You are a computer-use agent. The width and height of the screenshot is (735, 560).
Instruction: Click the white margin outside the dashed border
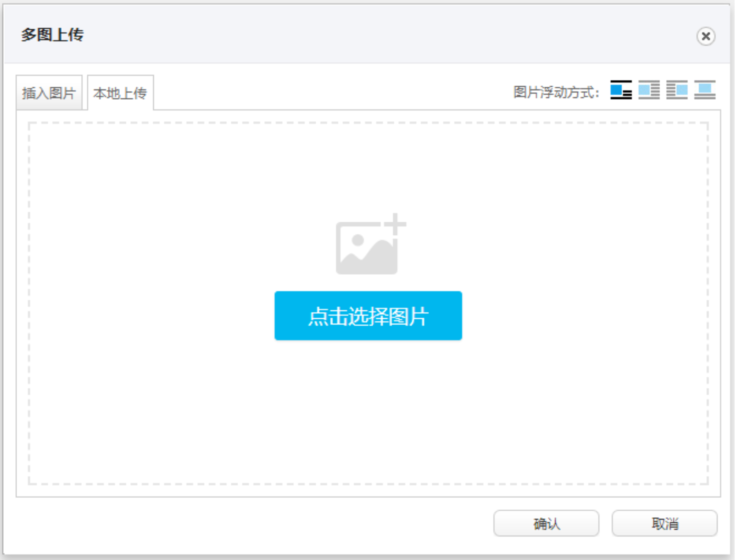(22, 302)
